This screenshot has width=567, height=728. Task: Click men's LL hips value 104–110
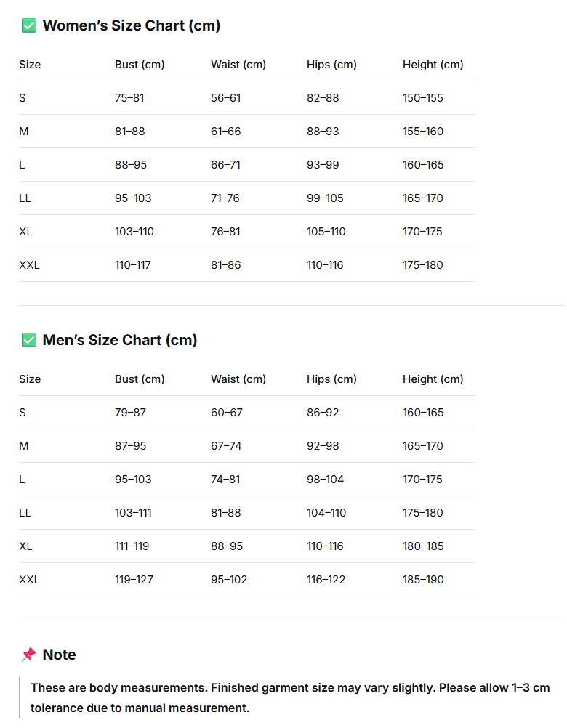(326, 513)
